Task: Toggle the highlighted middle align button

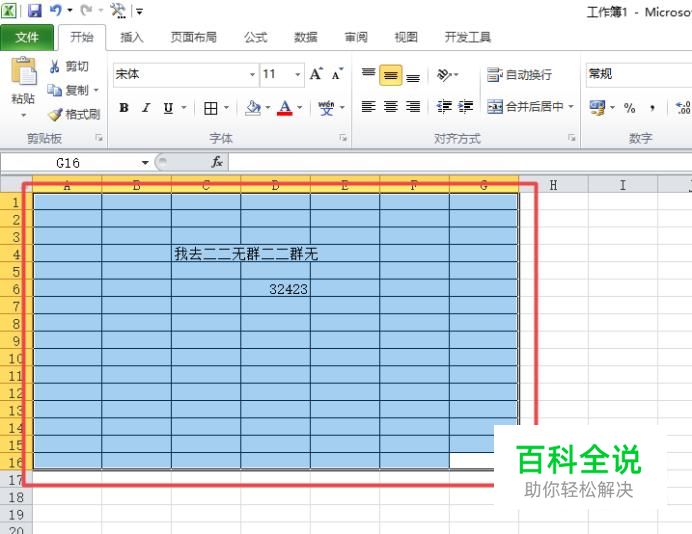Action: [391, 75]
